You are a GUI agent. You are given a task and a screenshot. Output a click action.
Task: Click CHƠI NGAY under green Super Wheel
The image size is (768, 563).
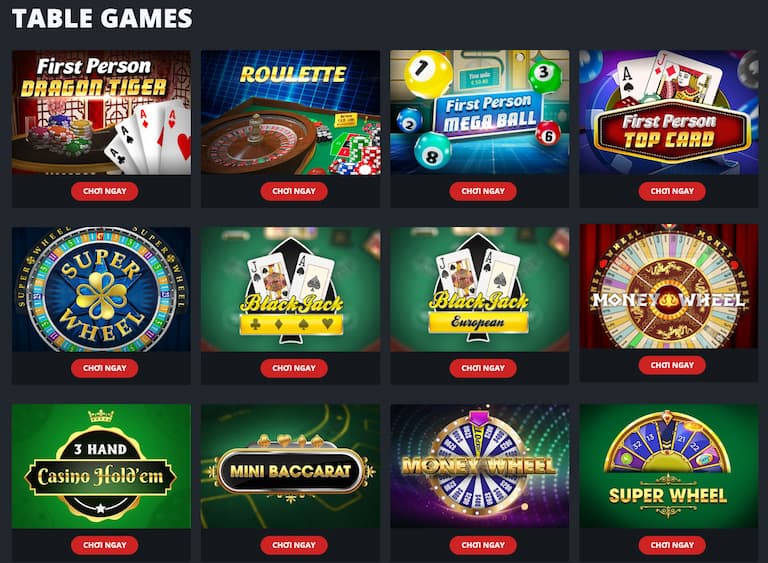672,545
